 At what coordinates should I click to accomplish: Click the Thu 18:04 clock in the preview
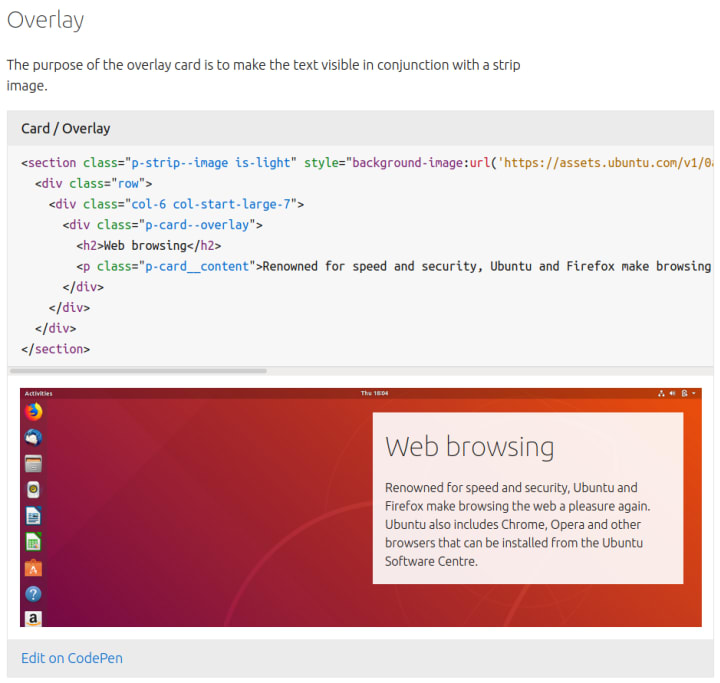374,393
